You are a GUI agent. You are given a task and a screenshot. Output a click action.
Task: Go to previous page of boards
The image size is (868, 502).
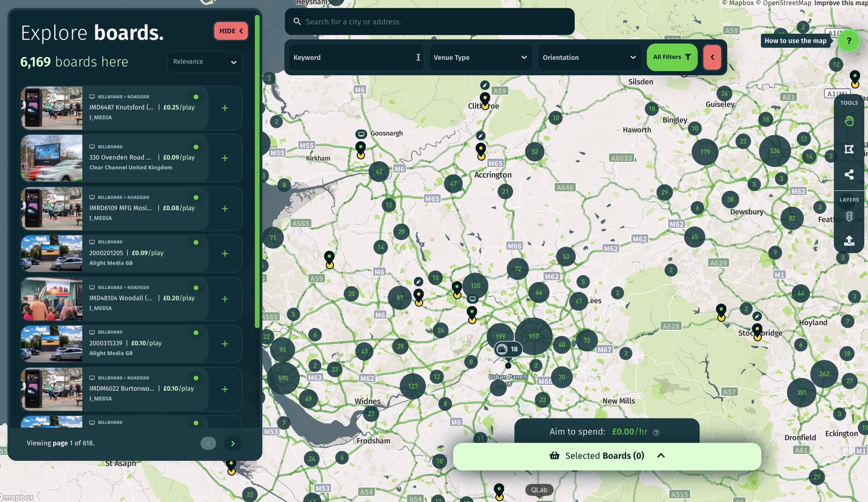[208, 444]
